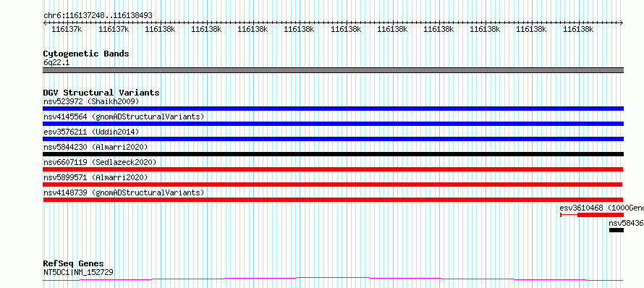Click the ruler's left arrowhead
644x288 pixels.
click(x=45, y=23)
